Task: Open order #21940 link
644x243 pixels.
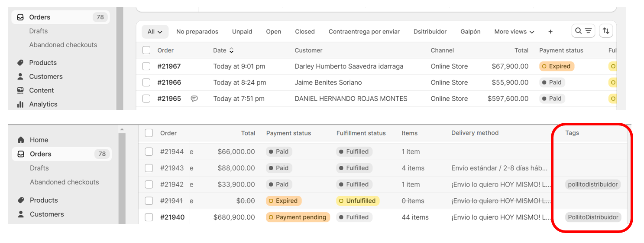Action: (172, 217)
